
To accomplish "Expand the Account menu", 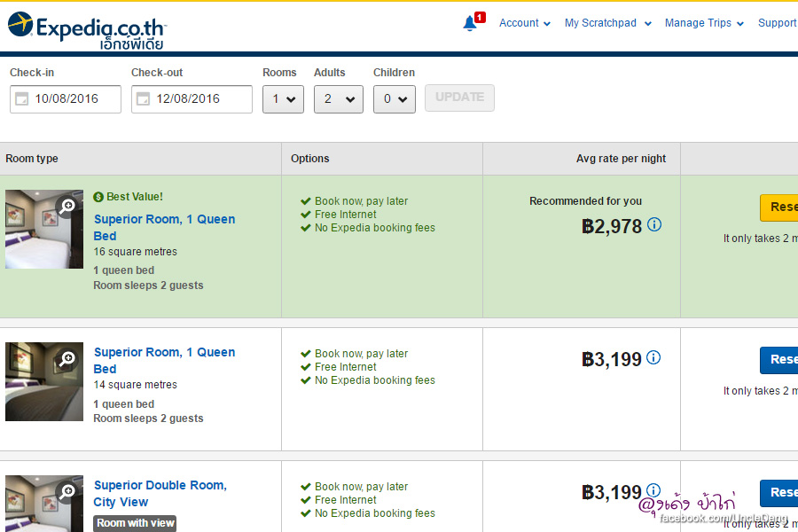I will pos(524,23).
